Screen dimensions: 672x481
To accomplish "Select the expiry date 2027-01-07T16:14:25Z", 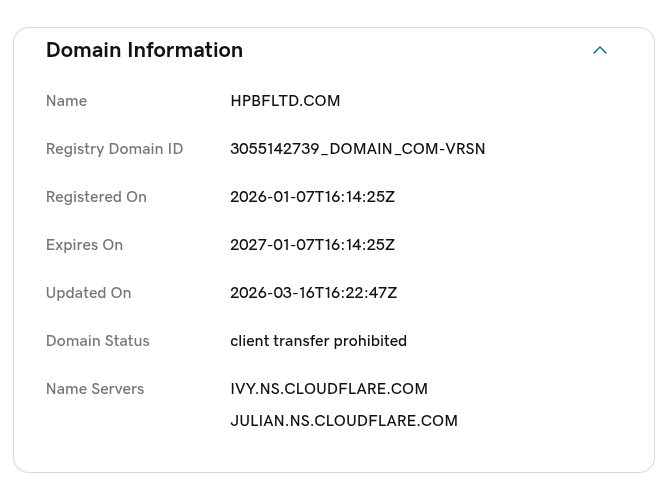I will 312,245.
